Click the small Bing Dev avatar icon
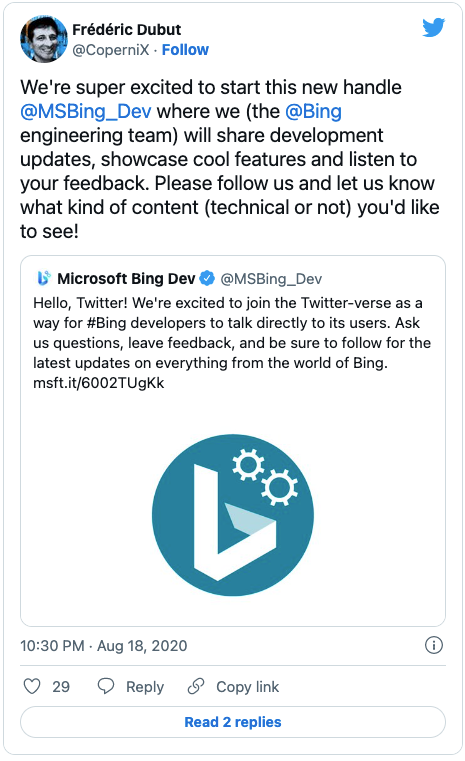 point(44,278)
